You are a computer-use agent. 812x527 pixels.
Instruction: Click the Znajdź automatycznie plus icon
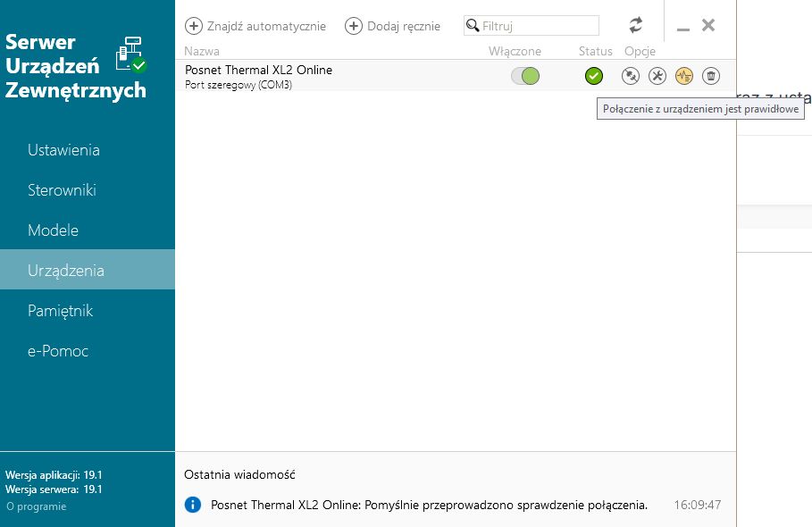click(x=194, y=26)
